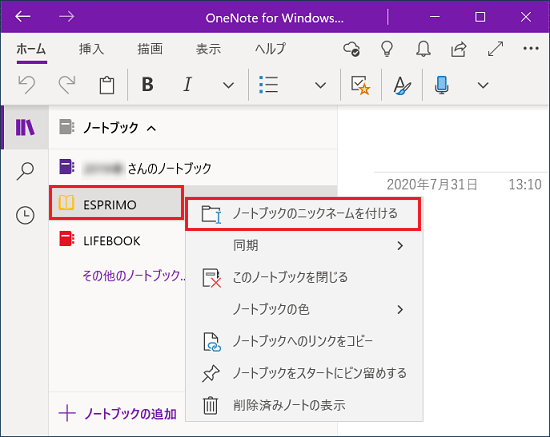Click the 2020年7月31日 page date
The height and width of the screenshot is (437, 550).
432,184
